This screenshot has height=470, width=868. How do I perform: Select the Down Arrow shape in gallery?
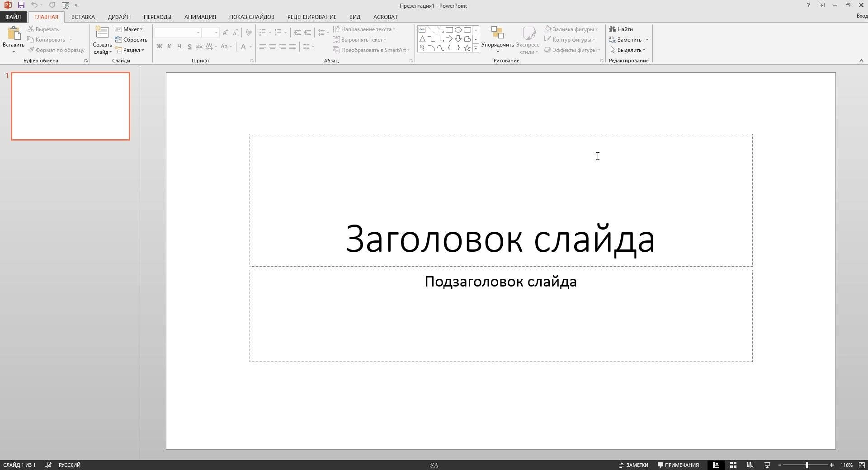tap(458, 39)
